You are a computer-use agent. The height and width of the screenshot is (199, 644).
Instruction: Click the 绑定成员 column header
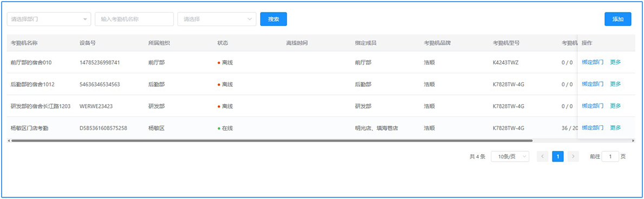coord(366,43)
